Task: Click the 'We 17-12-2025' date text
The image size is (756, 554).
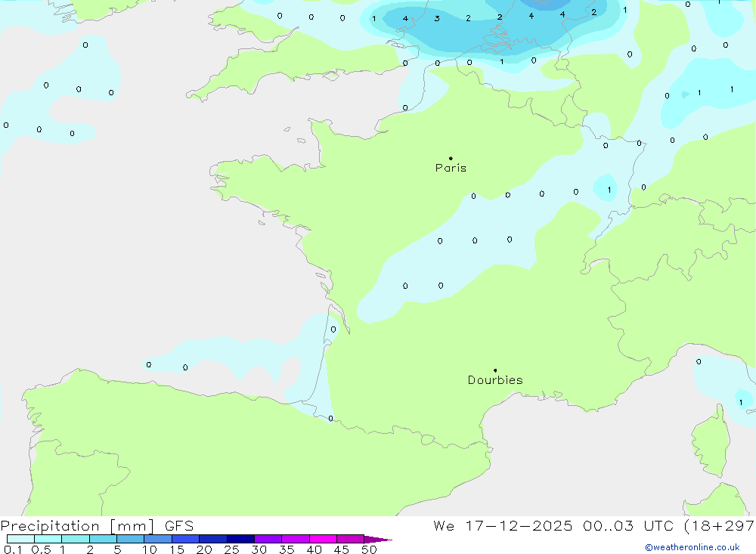Action: pos(503,526)
